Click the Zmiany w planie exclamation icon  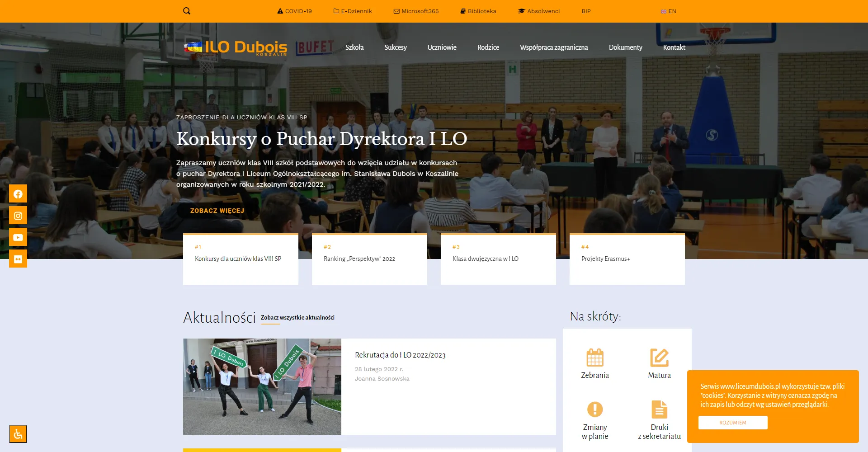pyautogui.click(x=595, y=410)
